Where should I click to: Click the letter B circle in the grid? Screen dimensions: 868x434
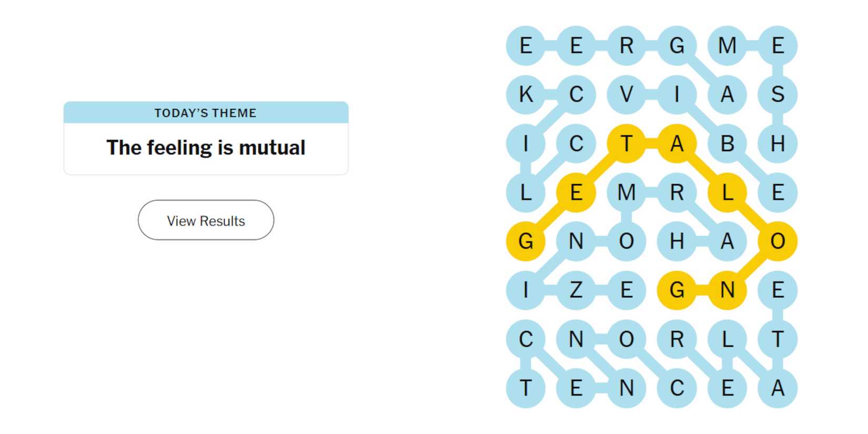[727, 144]
